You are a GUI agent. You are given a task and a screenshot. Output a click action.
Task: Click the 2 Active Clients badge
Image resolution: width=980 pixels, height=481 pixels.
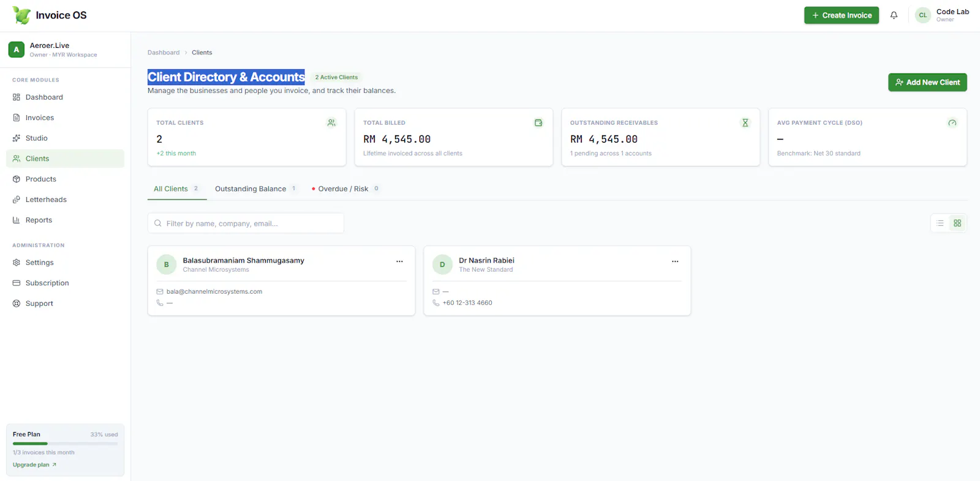[x=336, y=77]
